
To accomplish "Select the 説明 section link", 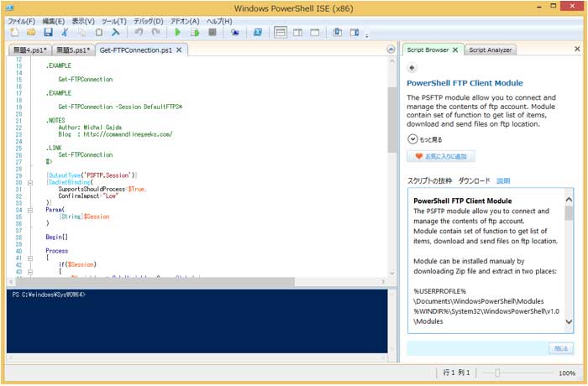I will click(x=503, y=180).
